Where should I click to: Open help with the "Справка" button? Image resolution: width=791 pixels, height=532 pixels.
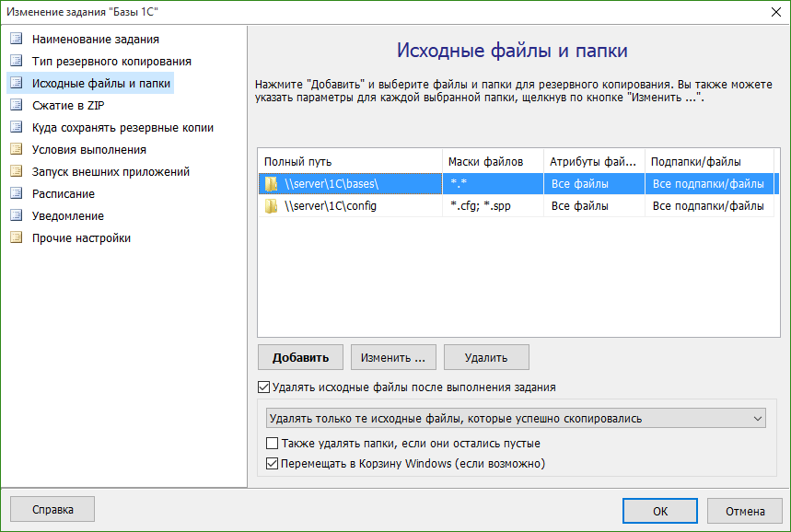52,509
